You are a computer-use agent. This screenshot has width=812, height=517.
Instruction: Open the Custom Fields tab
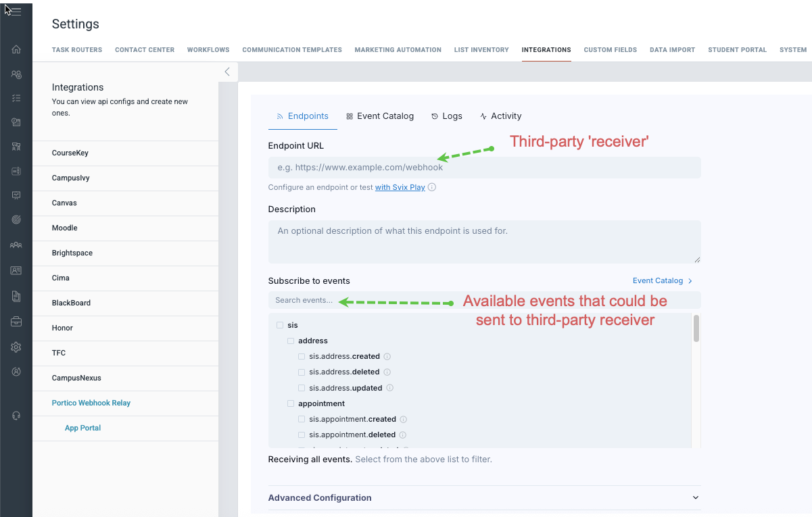611,50
